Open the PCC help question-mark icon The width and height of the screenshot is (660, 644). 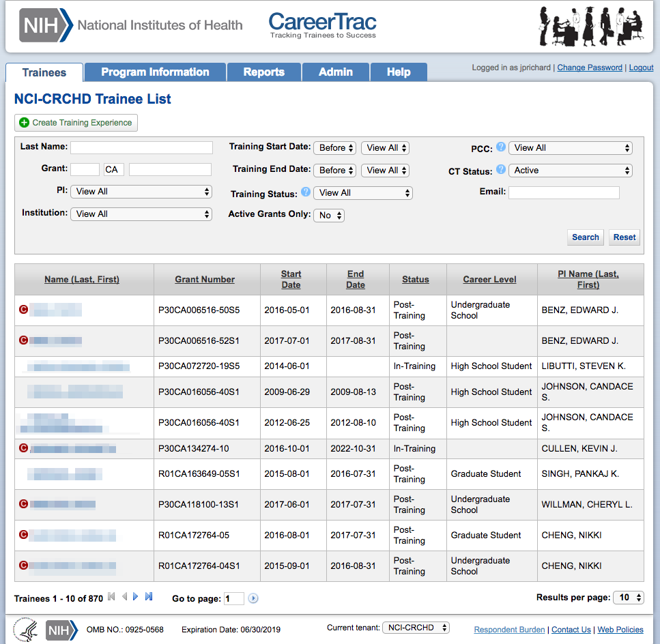(500, 147)
